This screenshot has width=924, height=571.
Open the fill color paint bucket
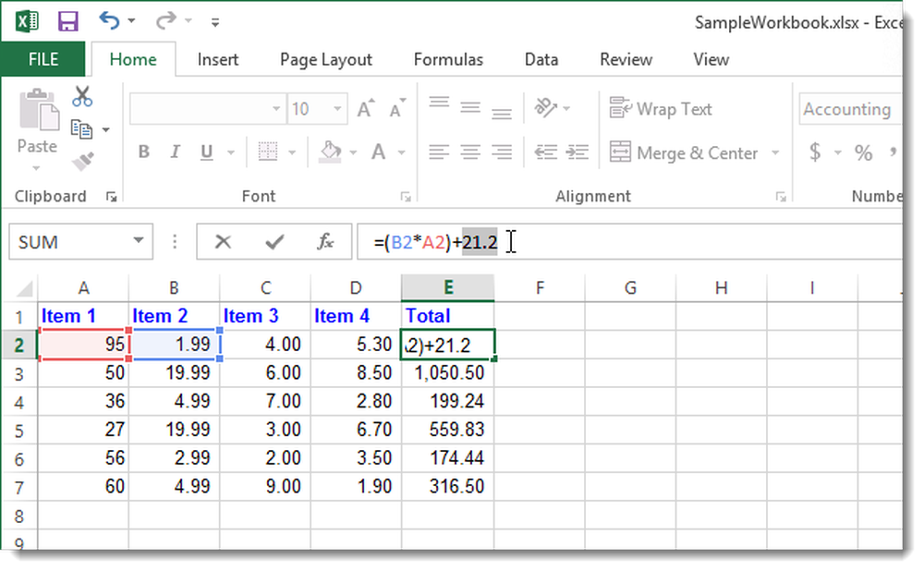point(331,152)
